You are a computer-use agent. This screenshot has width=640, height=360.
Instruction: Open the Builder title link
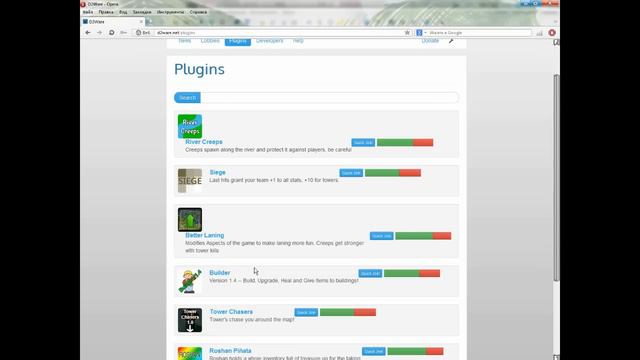coord(220,273)
